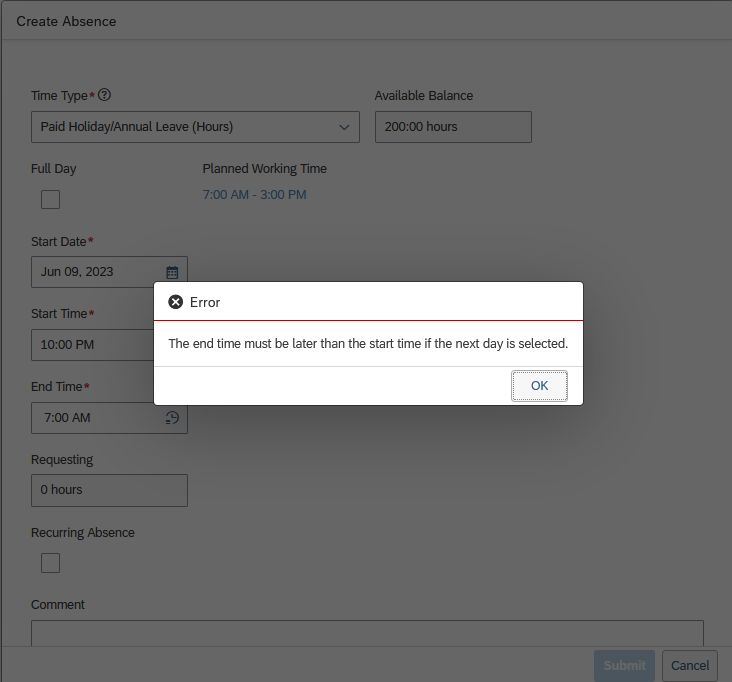This screenshot has width=732, height=682.
Task: Open the 7:00 AM - 3:00 PM link
Action: coord(254,195)
